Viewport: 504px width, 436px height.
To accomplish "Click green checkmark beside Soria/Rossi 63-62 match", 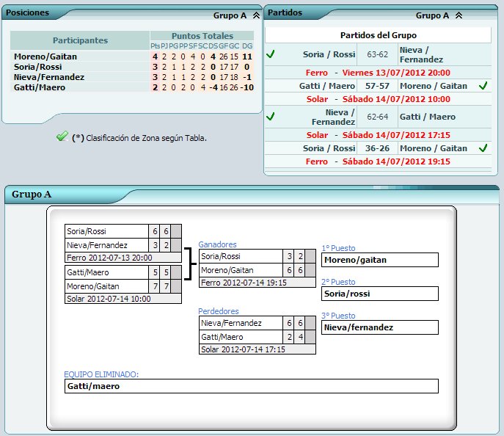I will (x=271, y=54).
